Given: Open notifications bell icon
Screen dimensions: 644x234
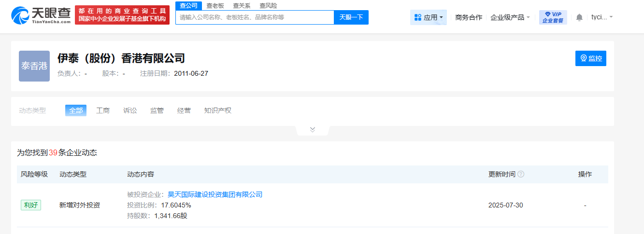Looking at the screenshot, I should [579, 17].
